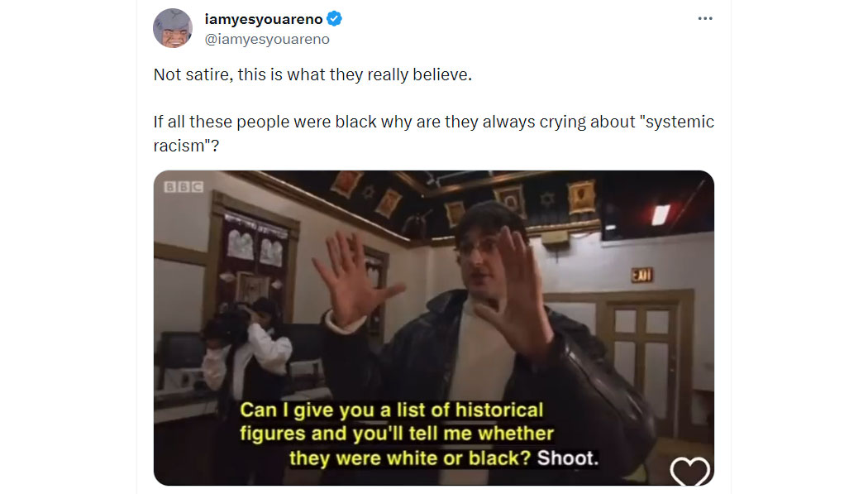Click the "Not satire" first line of text

[x=312, y=74]
